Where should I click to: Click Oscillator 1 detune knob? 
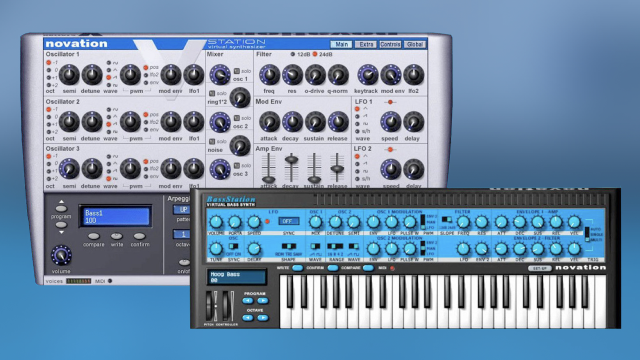(92, 75)
